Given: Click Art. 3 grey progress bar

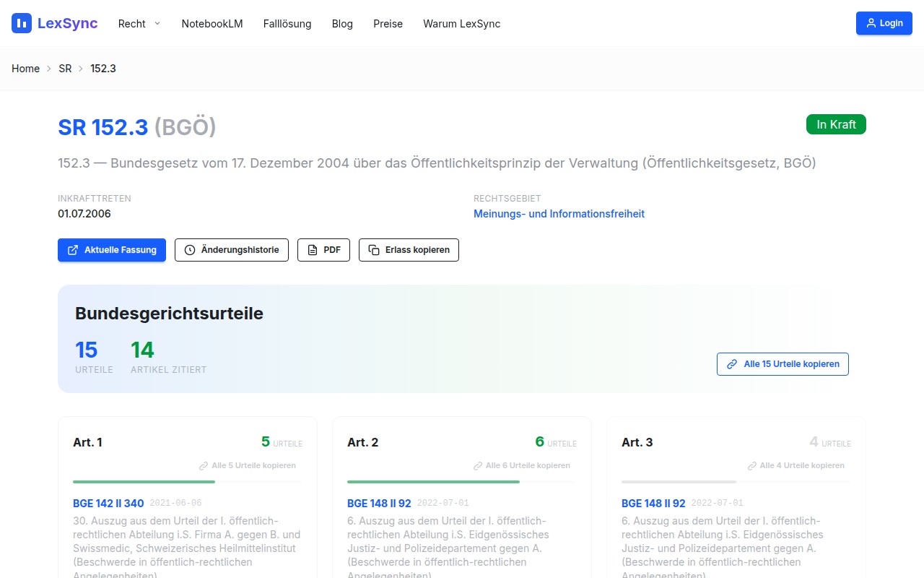Looking at the screenshot, I should (679, 482).
